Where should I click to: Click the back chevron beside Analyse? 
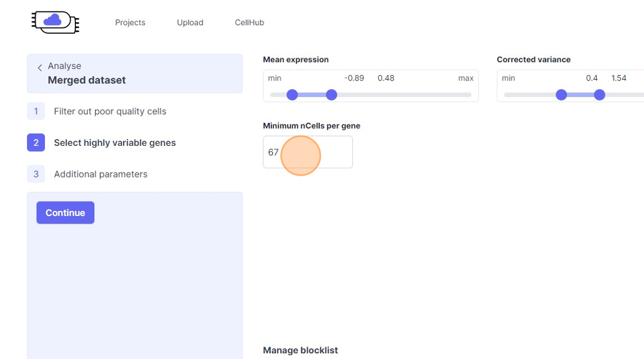pyautogui.click(x=40, y=68)
